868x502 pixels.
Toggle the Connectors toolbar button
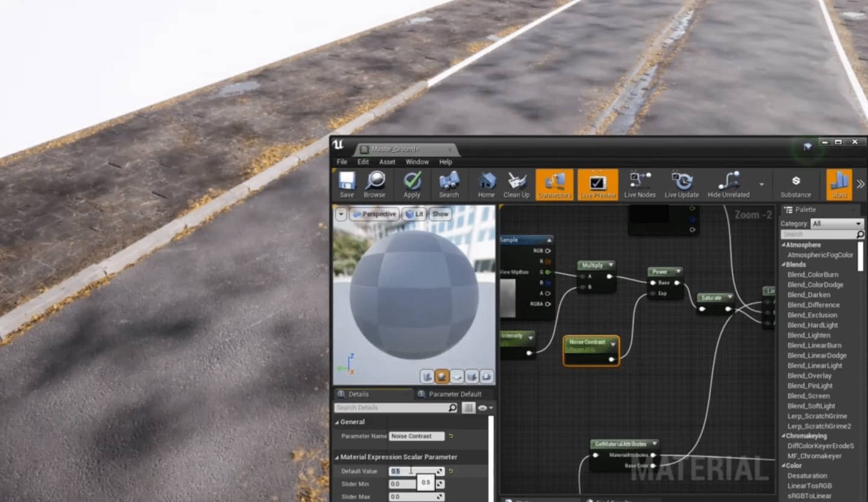pyautogui.click(x=555, y=184)
